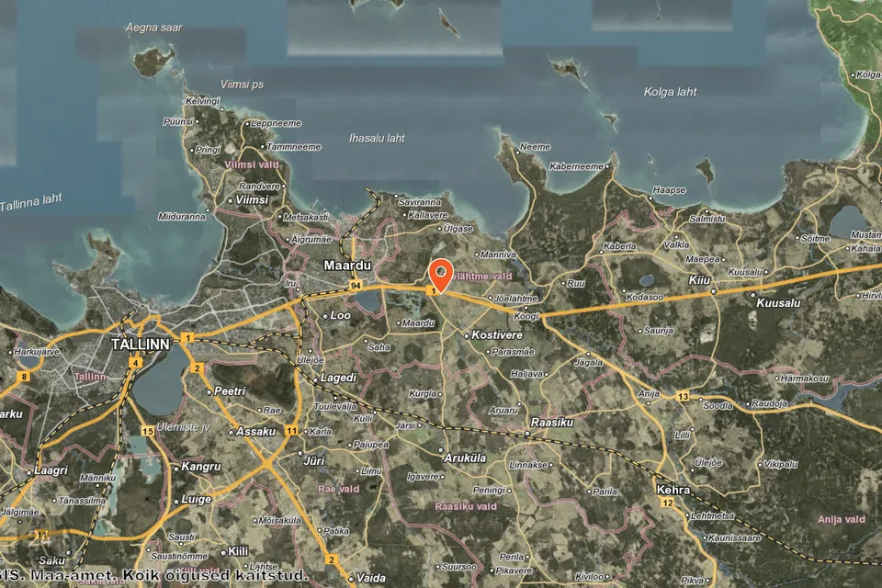This screenshot has height=588, width=882.
Task: Click the Härmakosu label
Action: click(x=805, y=379)
